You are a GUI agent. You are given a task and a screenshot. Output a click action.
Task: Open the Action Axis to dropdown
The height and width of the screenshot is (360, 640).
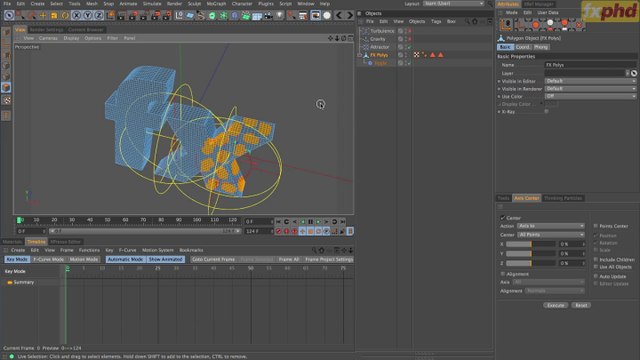pos(551,226)
